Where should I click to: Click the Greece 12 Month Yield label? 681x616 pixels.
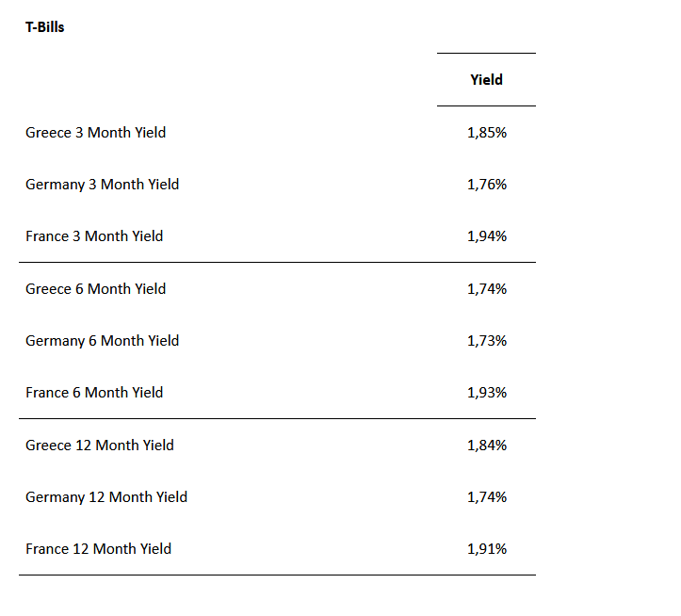pos(100,446)
